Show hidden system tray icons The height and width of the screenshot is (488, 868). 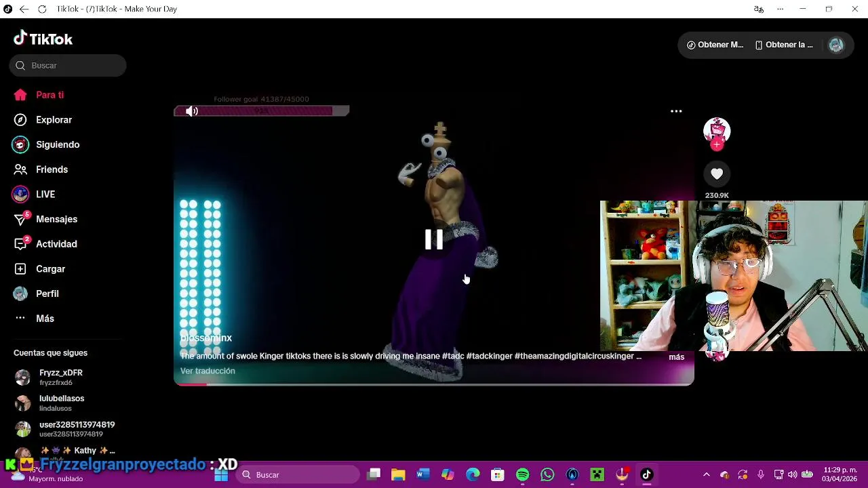point(707,475)
